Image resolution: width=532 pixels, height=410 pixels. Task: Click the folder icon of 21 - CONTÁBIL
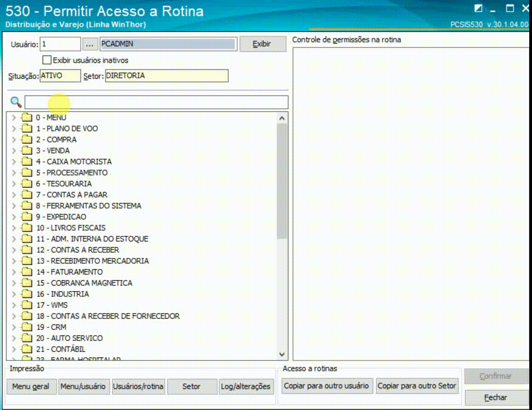coord(27,349)
